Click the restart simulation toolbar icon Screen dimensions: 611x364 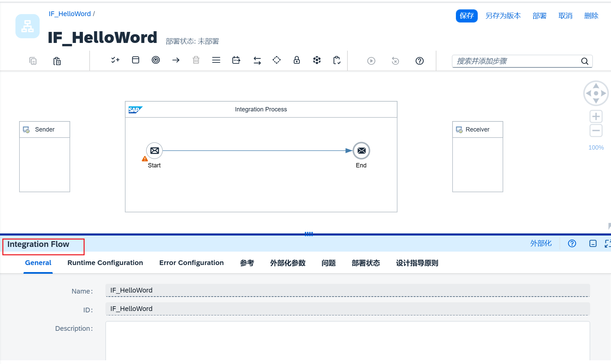395,61
